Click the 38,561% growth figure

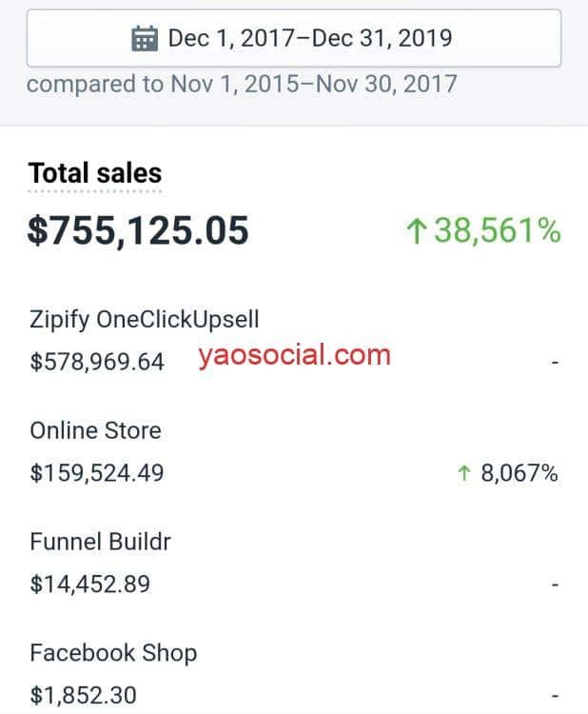tap(498, 230)
